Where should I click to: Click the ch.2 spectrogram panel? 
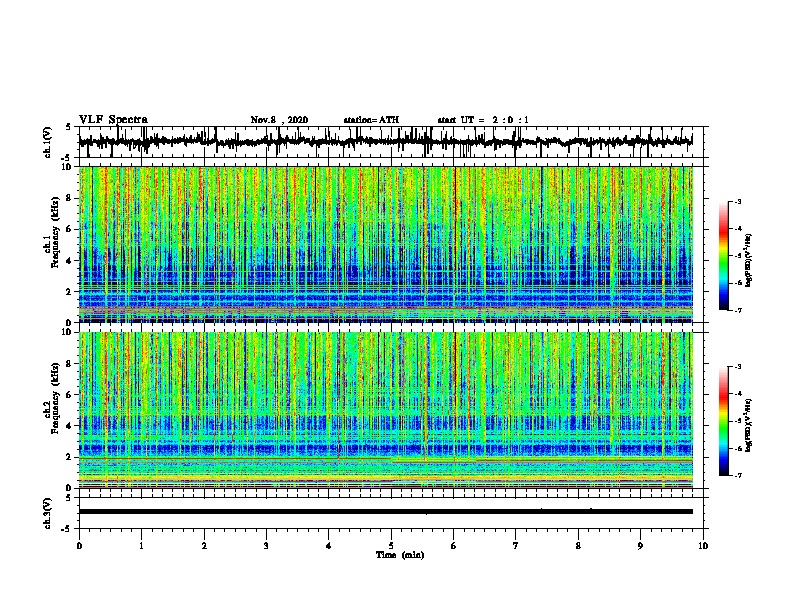[x=386, y=410]
